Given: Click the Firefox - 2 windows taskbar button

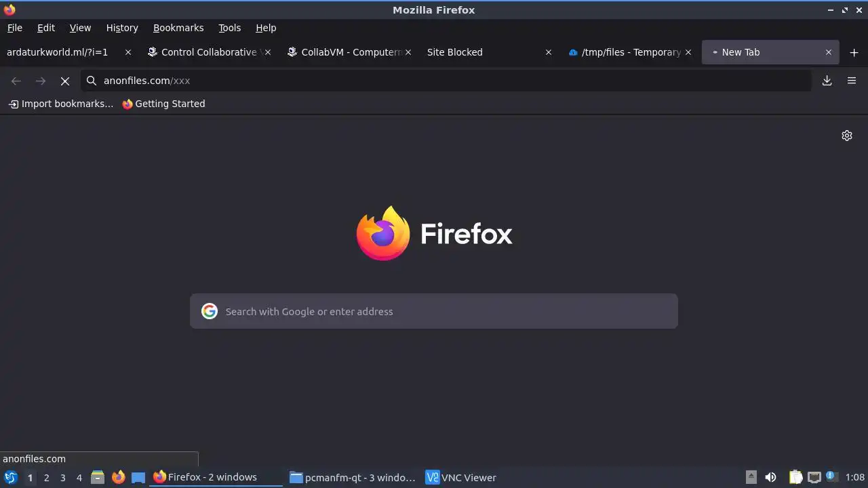Looking at the screenshot, I should [x=216, y=477].
